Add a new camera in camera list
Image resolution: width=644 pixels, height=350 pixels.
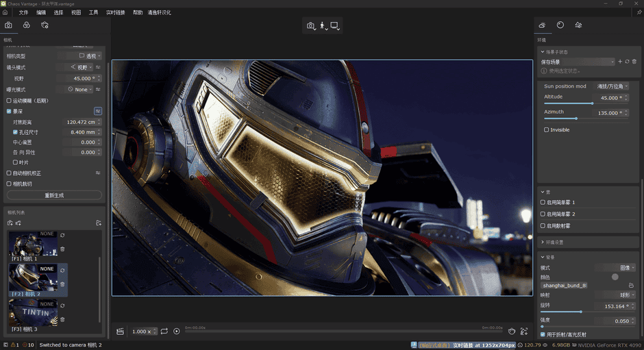tap(10, 223)
